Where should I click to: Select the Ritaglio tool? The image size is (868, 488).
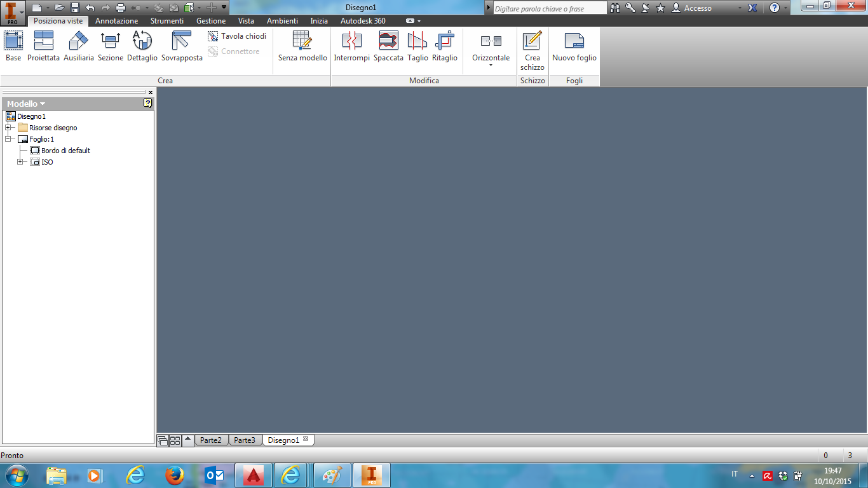point(445,44)
